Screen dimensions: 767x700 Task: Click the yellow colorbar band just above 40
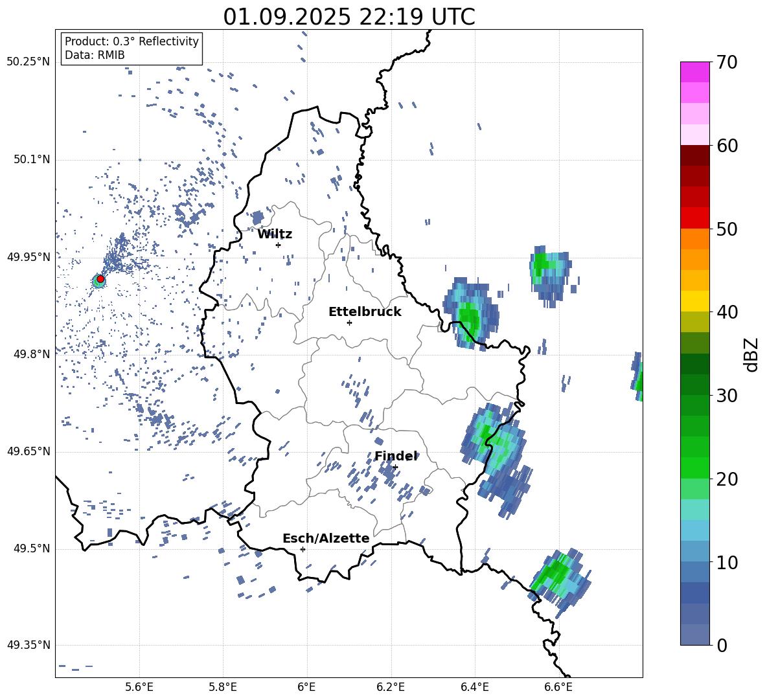point(694,301)
